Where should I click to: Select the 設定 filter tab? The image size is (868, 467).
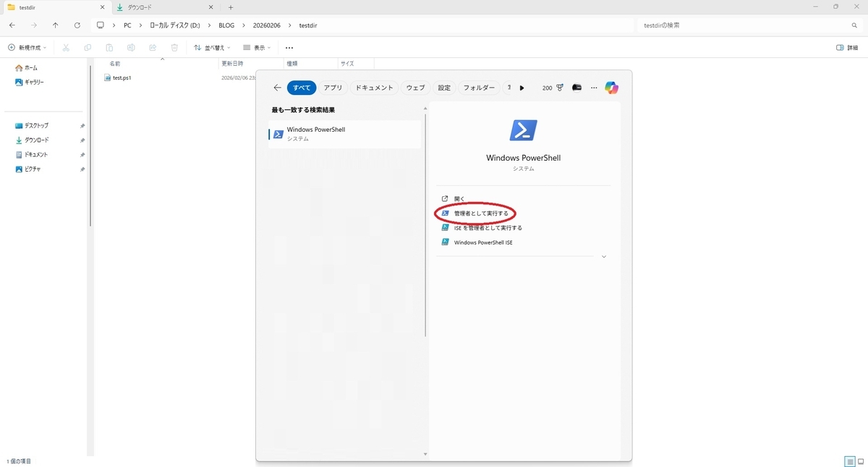444,88
